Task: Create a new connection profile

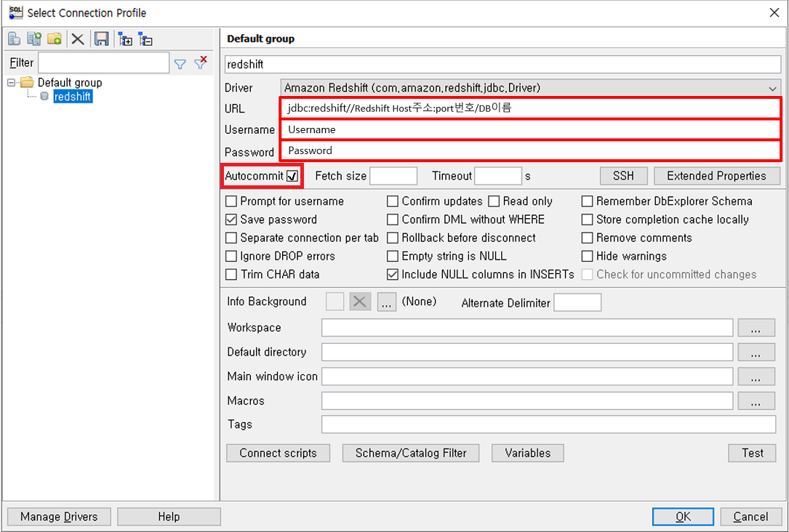Action: tap(14, 39)
